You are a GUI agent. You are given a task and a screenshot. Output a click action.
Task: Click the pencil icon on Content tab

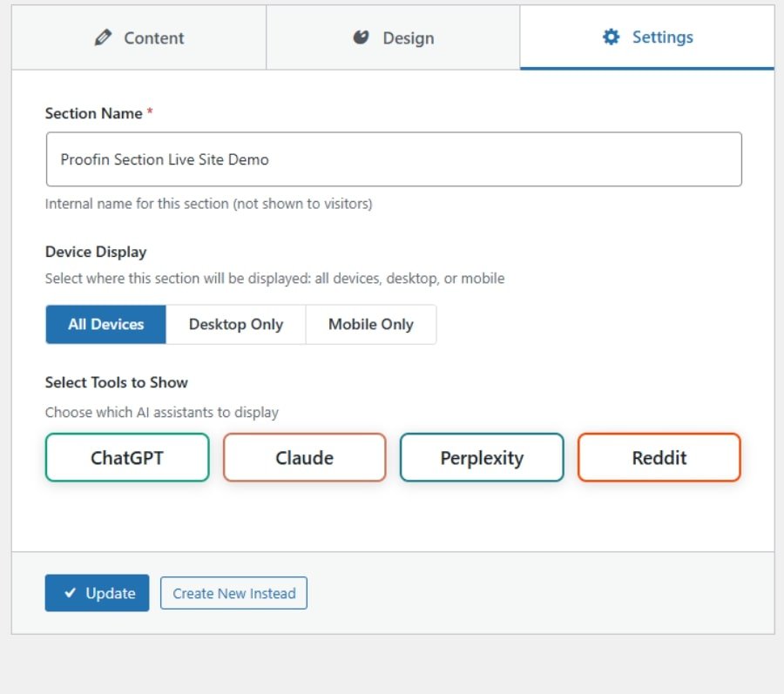(x=104, y=38)
